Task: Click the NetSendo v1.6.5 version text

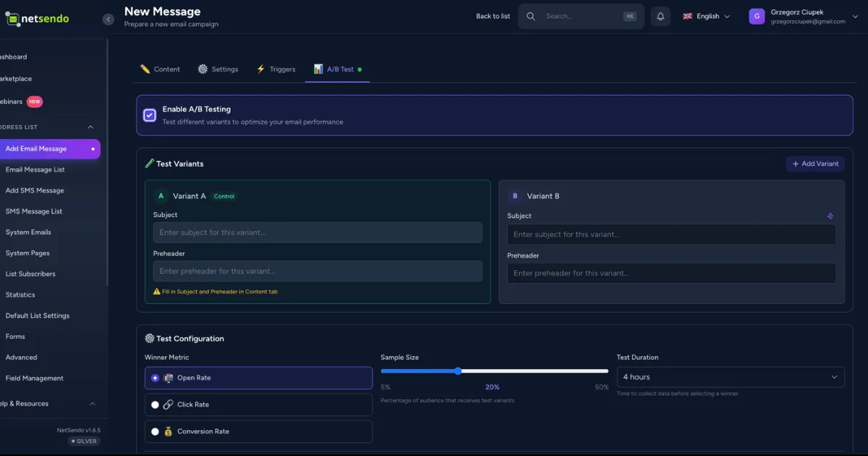Action: [79, 430]
